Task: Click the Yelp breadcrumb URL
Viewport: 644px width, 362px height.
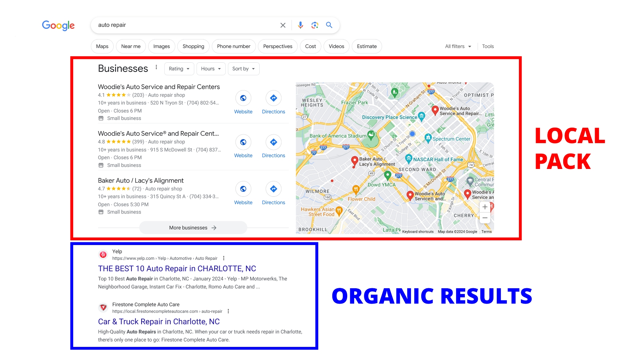Action: [x=165, y=258]
